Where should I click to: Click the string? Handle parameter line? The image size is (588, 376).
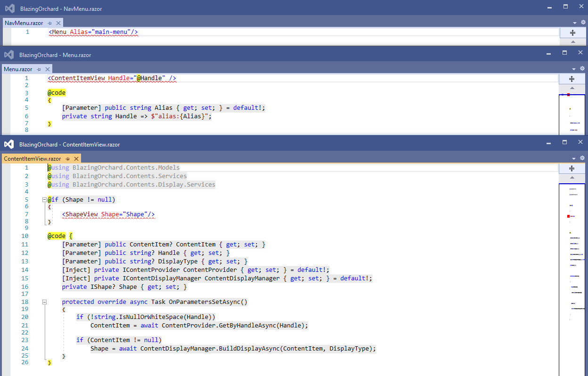point(146,253)
